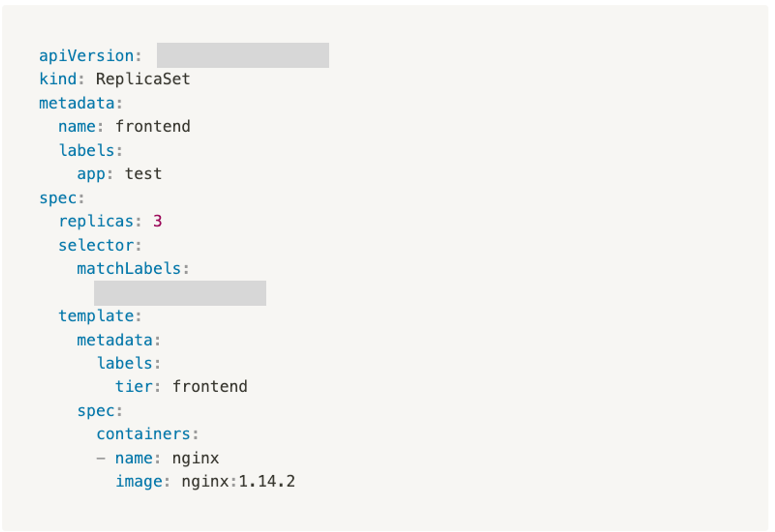Click the ReplicaSet kind value

[143, 79]
